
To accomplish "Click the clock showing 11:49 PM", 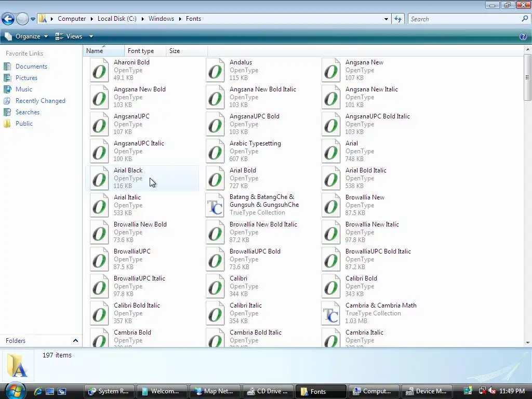I will tap(512, 391).
